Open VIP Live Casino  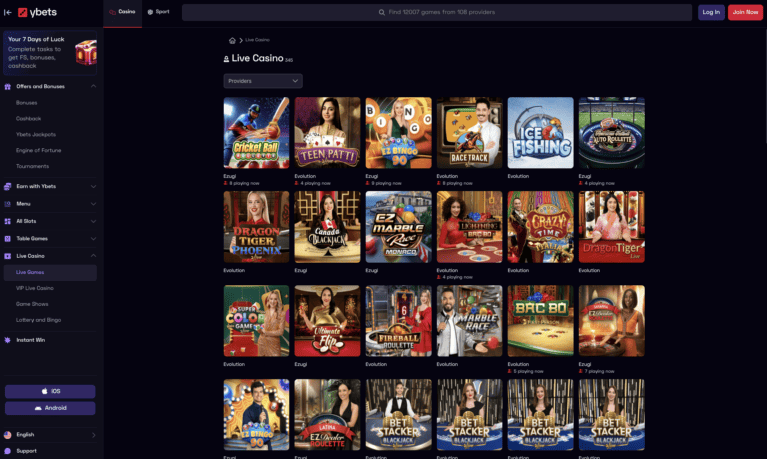pyautogui.click(x=35, y=288)
